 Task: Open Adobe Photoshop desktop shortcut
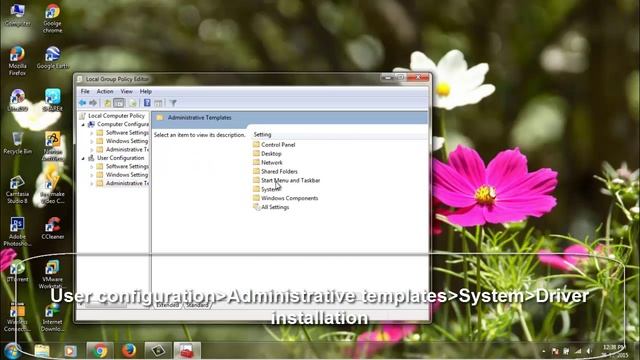(x=17, y=232)
